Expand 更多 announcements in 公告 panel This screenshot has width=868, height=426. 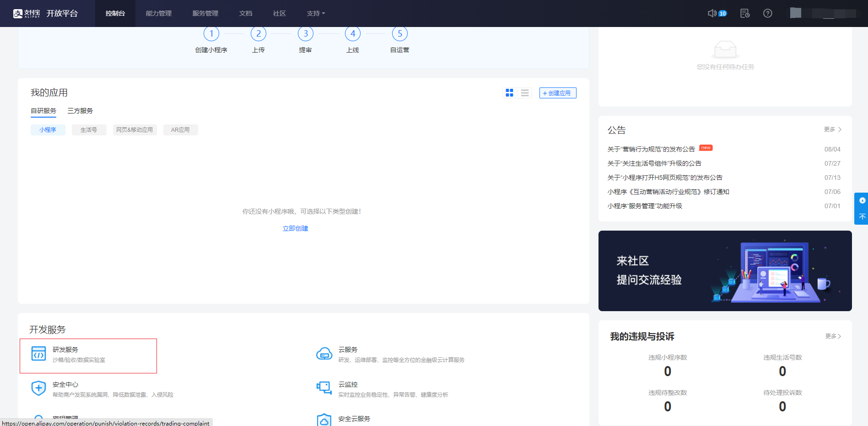point(833,129)
